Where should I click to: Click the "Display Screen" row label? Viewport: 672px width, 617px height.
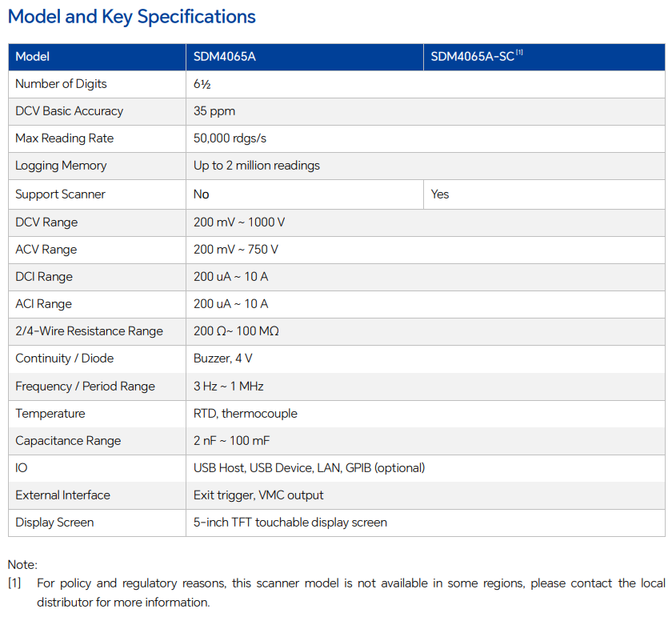point(54,523)
